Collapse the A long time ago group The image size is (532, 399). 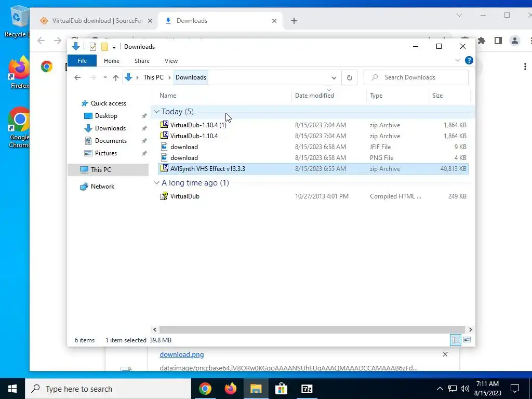[156, 183]
